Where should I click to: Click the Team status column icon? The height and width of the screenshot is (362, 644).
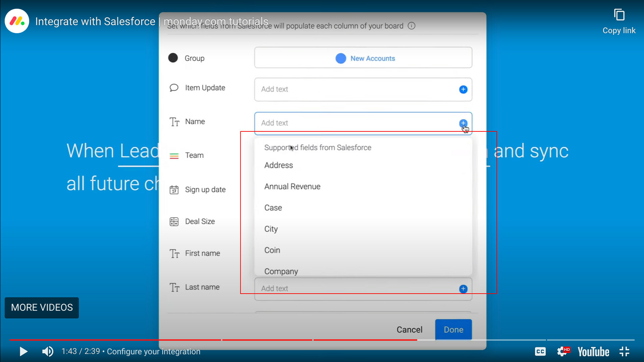(174, 156)
